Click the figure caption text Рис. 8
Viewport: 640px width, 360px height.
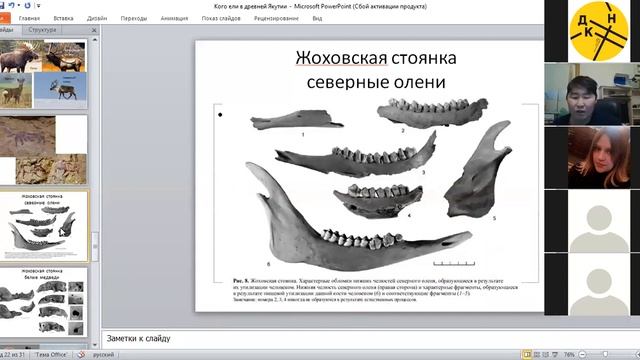(x=376, y=290)
